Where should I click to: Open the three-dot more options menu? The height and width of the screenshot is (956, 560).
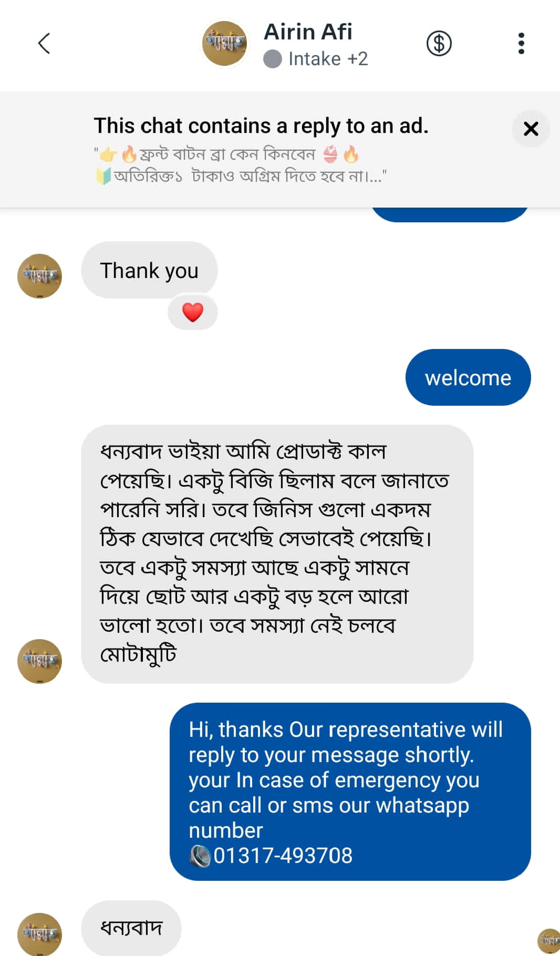click(x=521, y=44)
